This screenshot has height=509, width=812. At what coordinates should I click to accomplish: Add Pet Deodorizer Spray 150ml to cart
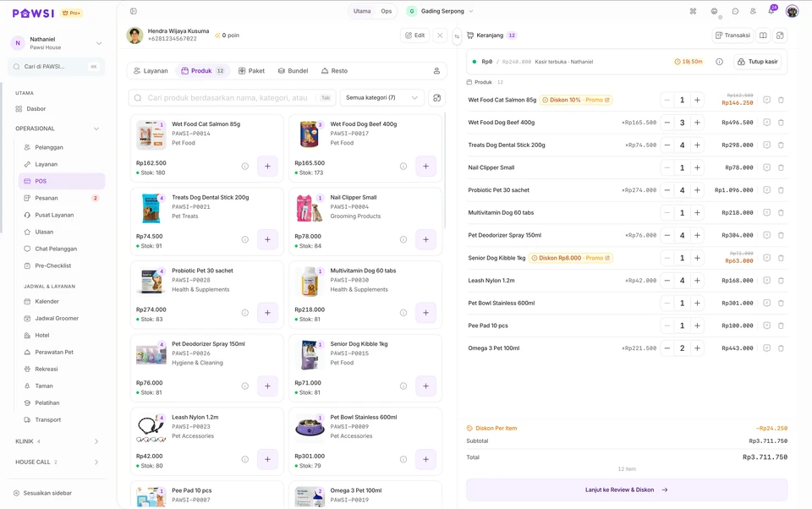click(267, 386)
